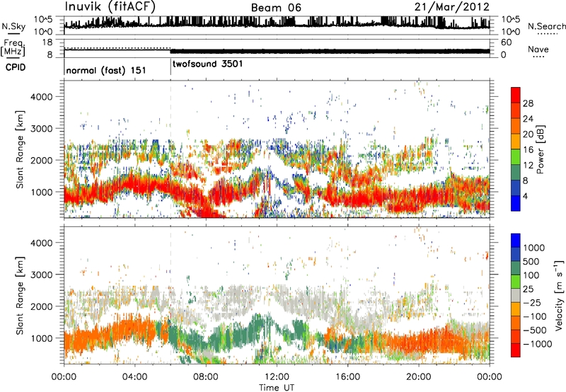Click the blue top of velocity colorbar

point(516,241)
